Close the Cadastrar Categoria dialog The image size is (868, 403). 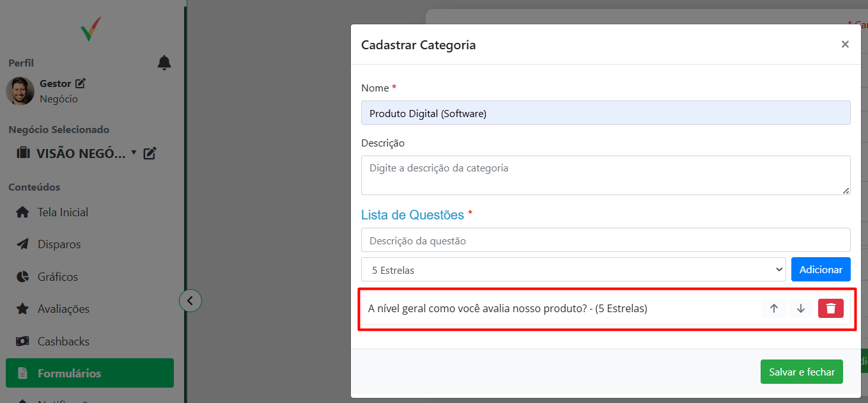[x=845, y=44]
